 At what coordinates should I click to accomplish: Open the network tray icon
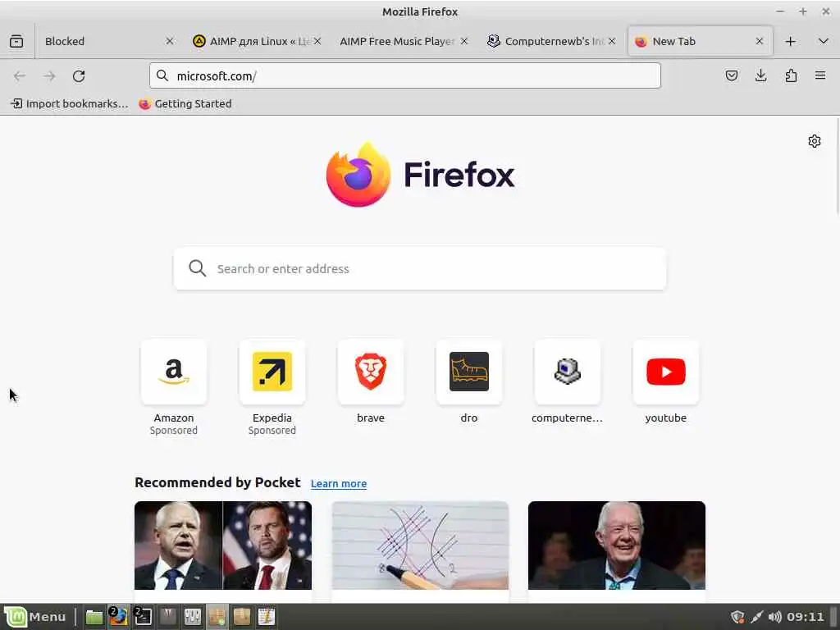pos(756,617)
